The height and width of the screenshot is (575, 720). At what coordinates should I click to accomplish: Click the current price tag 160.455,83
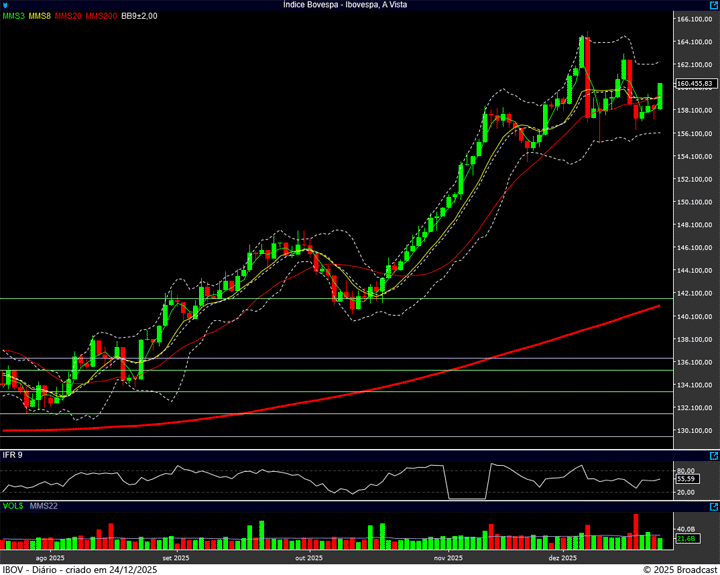tap(694, 83)
